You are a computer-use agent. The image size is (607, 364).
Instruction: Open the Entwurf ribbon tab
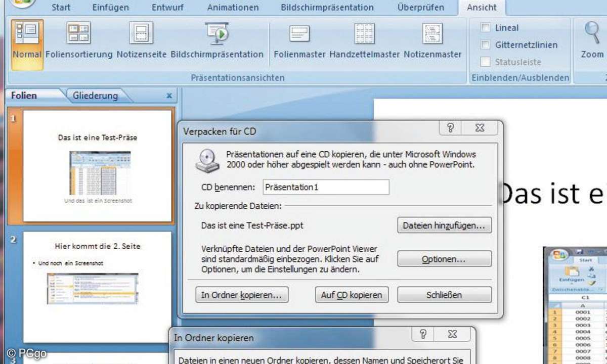point(169,8)
